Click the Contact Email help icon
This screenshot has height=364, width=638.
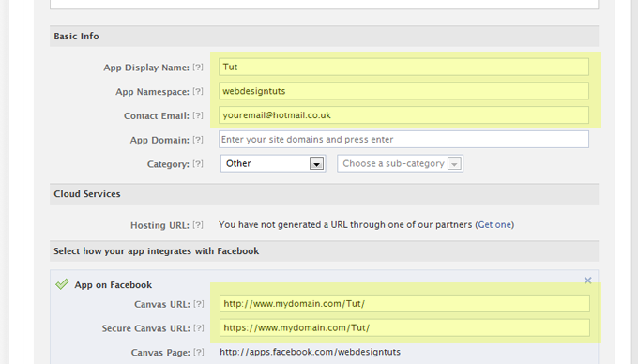tap(198, 115)
